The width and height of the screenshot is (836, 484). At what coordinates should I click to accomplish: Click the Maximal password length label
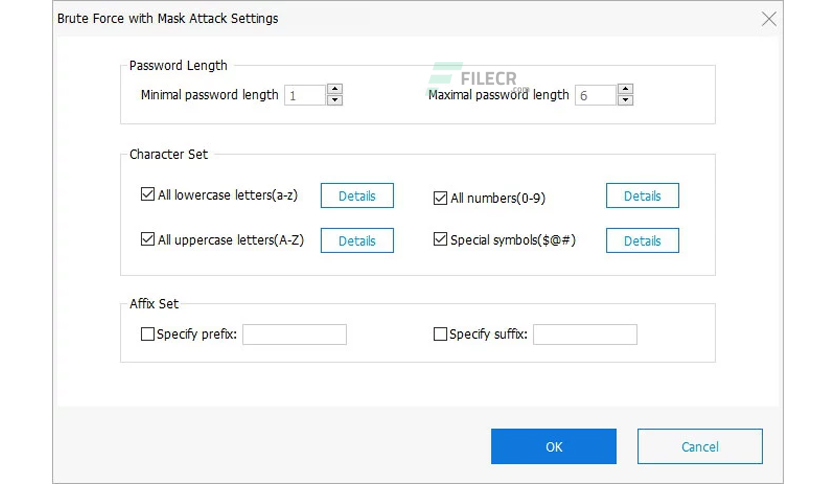pos(499,95)
